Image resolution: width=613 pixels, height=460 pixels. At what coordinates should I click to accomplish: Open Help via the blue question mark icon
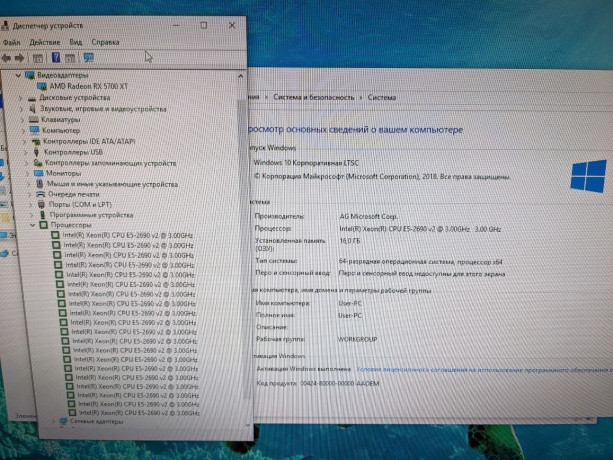point(56,58)
